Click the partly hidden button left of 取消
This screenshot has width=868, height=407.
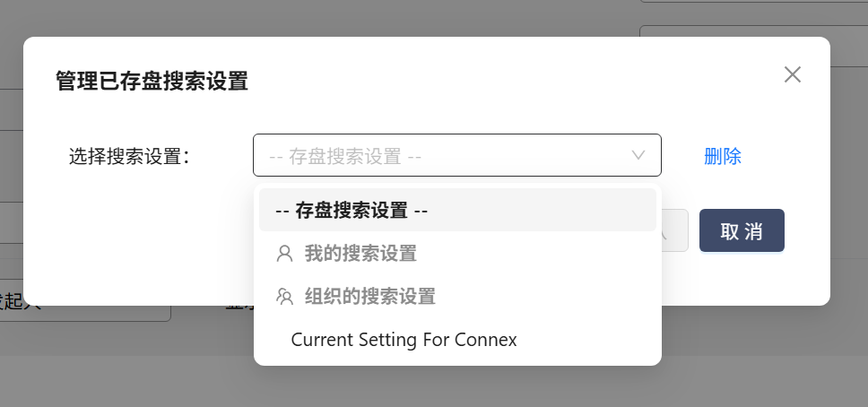pos(674,231)
